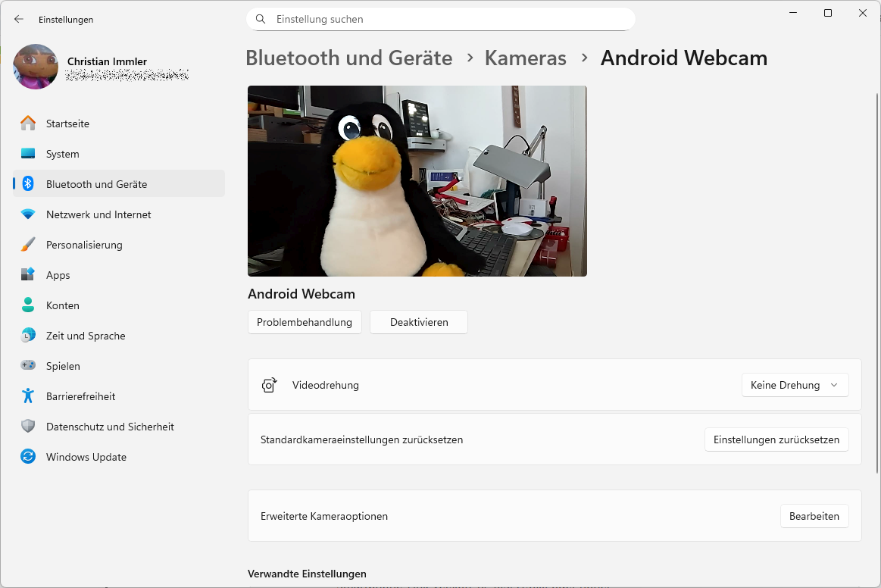This screenshot has height=588, width=881.
Task: Open the Spielen category
Action: (x=62, y=366)
